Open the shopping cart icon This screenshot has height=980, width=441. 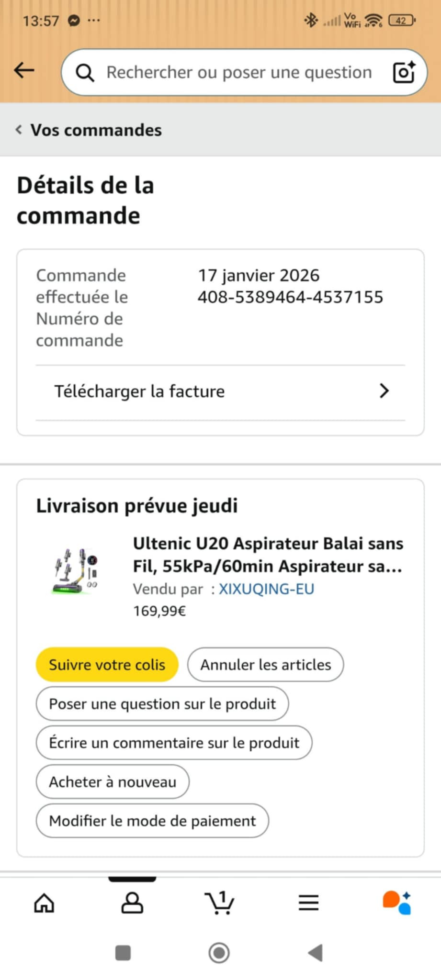[220, 903]
